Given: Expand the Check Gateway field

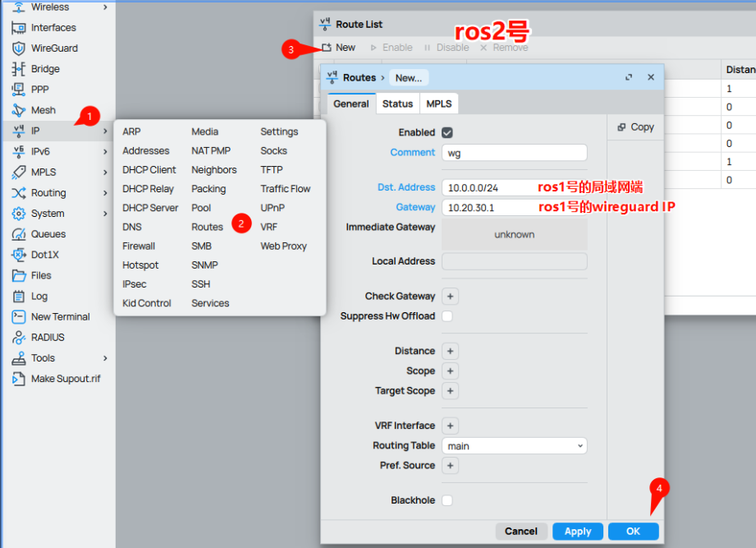Looking at the screenshot, I should [450, 297].
